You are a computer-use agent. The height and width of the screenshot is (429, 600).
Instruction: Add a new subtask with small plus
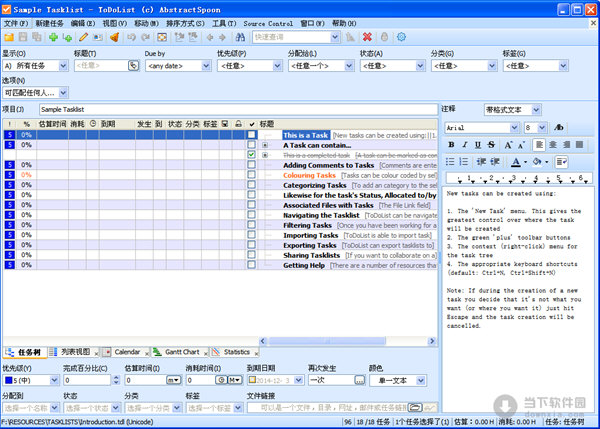[x=67, y=37]
